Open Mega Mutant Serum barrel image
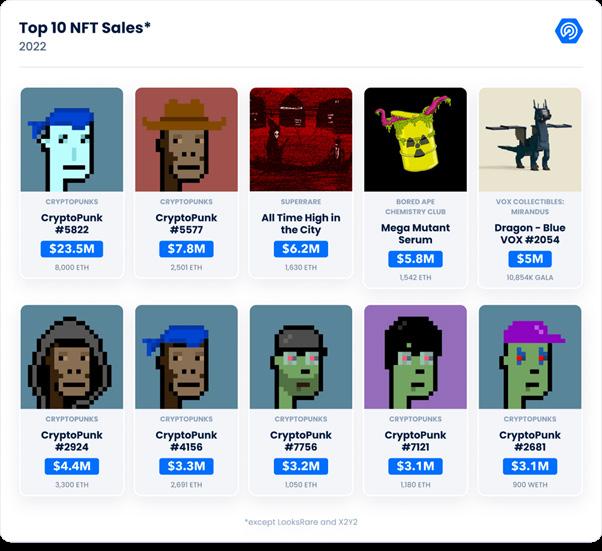This screenshot has height=551, width=602. [x=415, y=139]
